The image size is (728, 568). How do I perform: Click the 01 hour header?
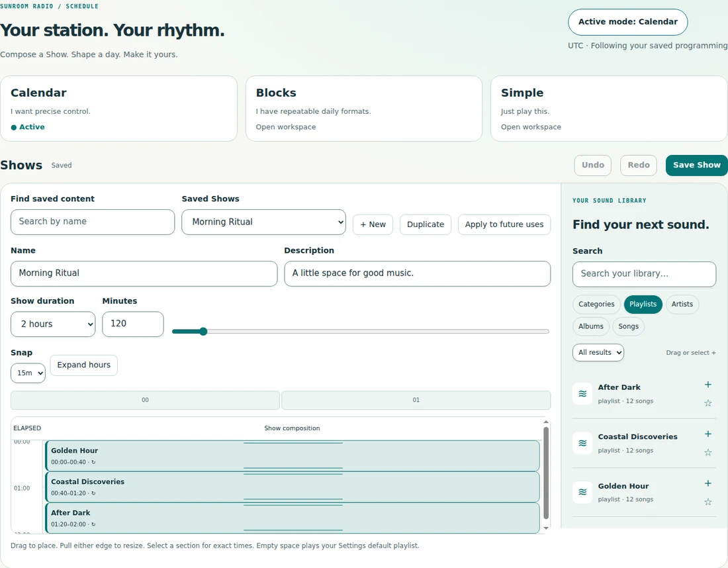point(416,400)
